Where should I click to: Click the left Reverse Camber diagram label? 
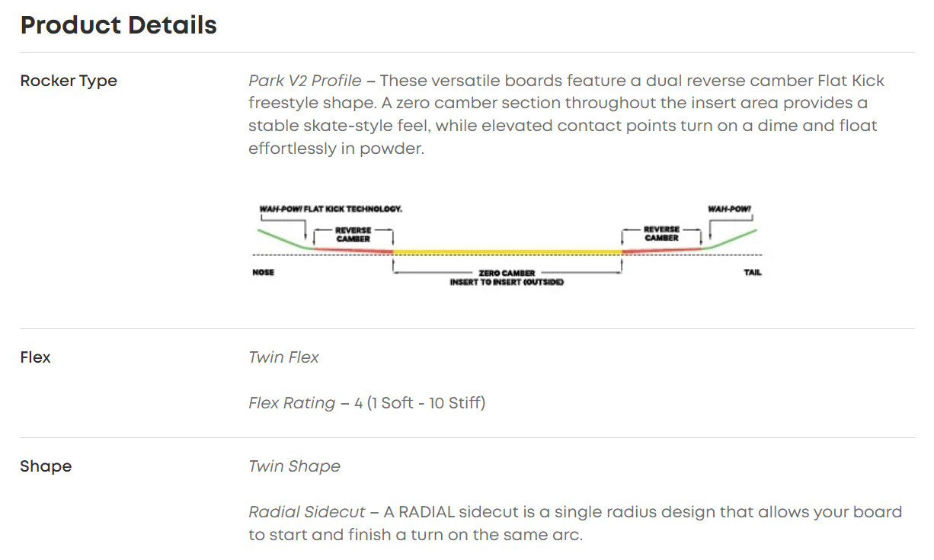click(353, 234)
